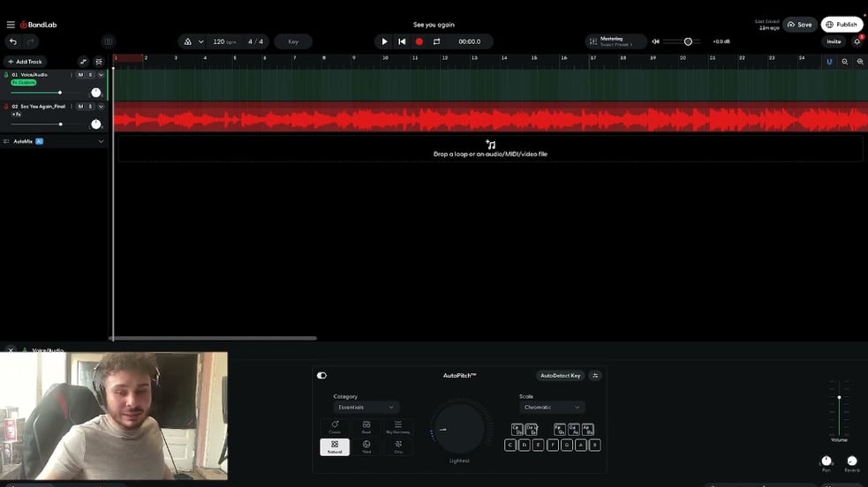Invite a collaborator
868x487 pixels.
tap(834, 41)
